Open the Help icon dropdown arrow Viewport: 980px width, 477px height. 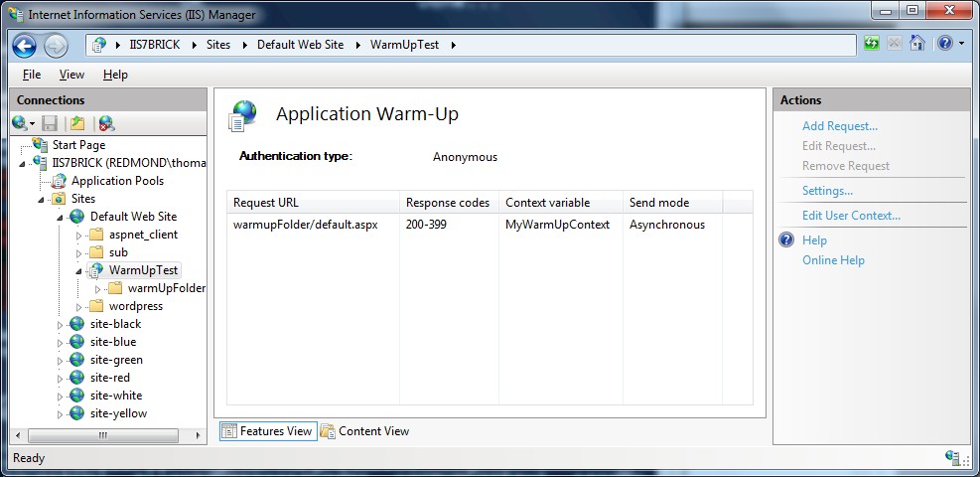click(961, 44)
